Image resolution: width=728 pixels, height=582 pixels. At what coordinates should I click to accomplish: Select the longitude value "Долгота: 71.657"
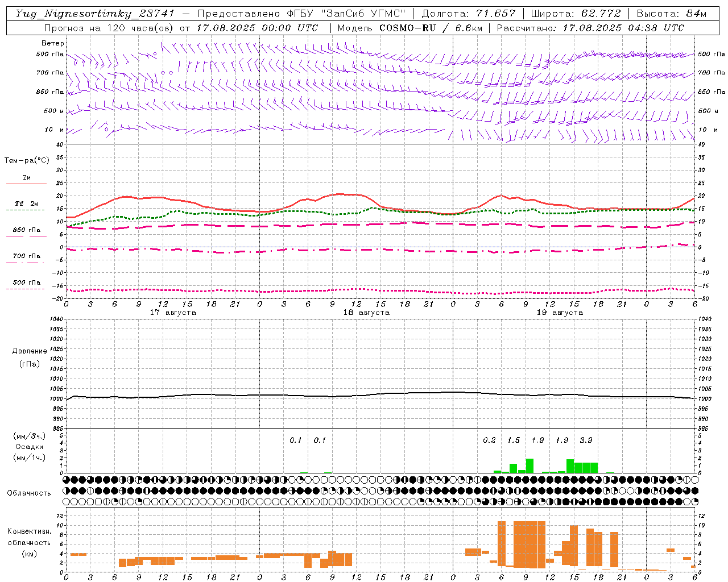click(469, 14)
